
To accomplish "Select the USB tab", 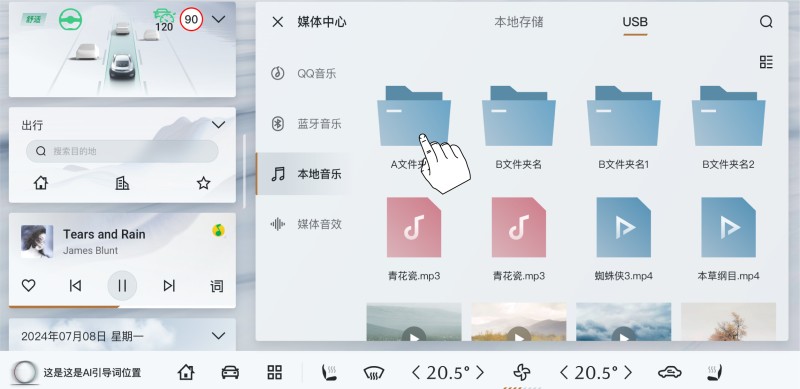I will tap(635, 22).
